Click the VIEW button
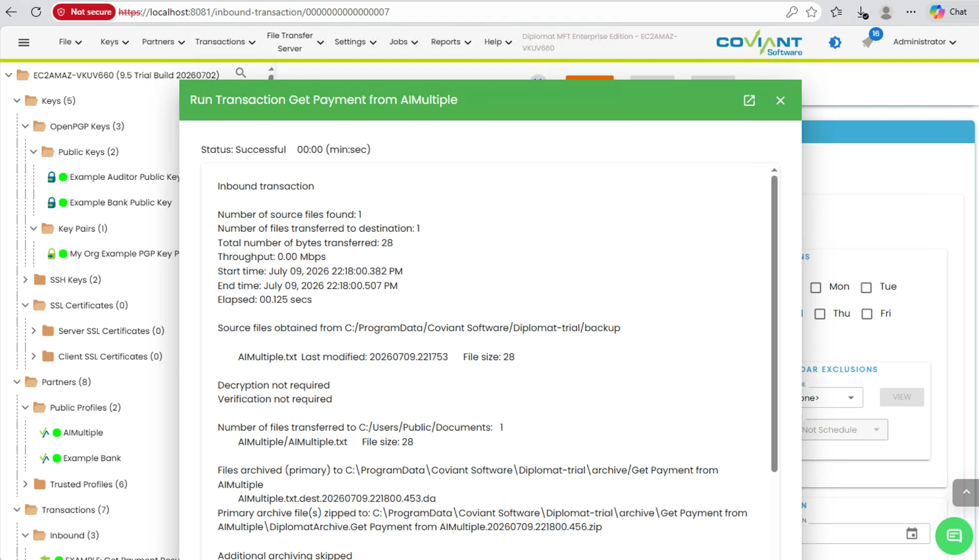Viewport: 979px width, 560px height. (x=902, y=397)
